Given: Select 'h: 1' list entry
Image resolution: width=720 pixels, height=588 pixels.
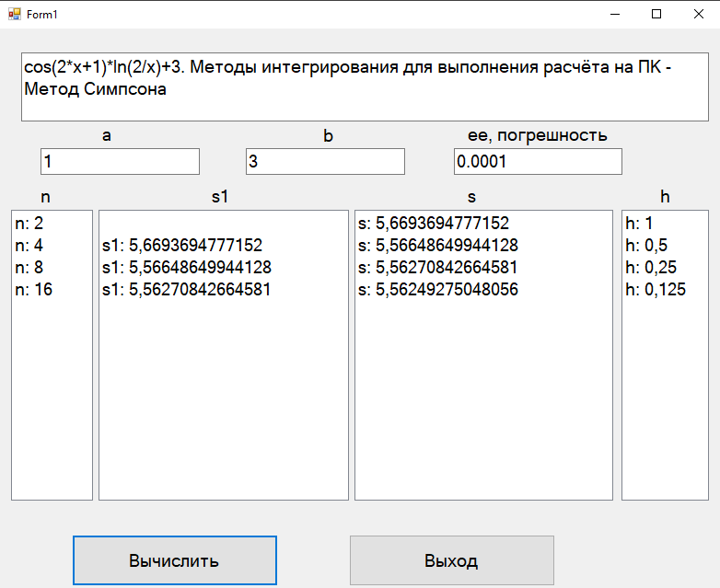Looking at the screenshot, I should [665, 223].
